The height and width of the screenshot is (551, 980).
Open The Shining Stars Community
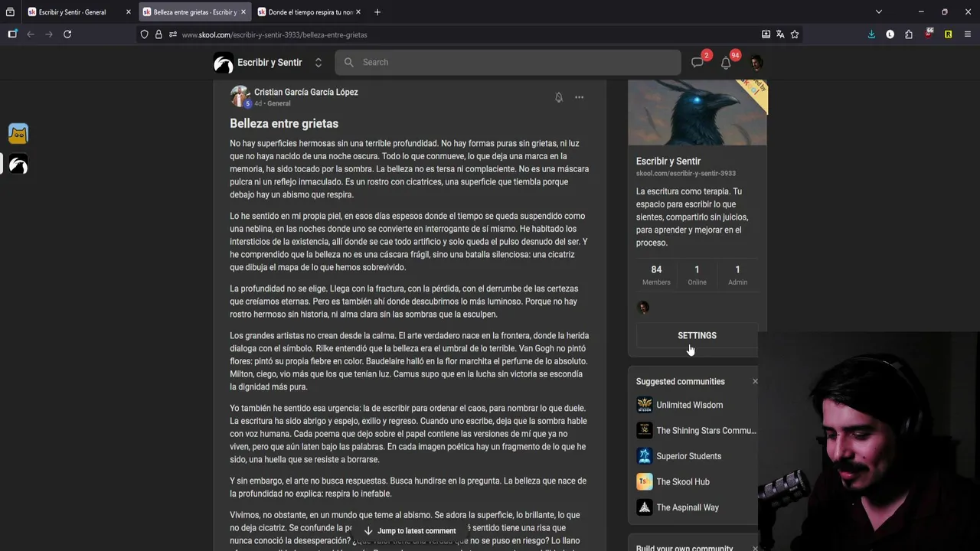[706, 430]
